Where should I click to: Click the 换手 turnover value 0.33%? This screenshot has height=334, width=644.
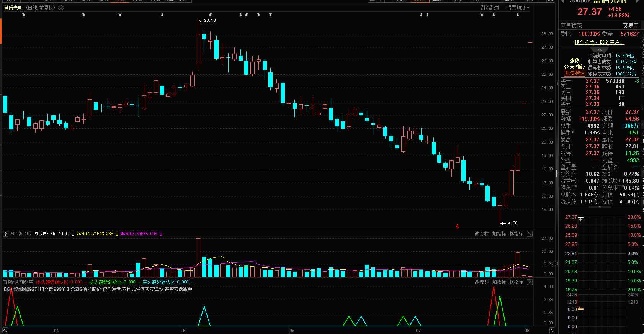[592, 133]
